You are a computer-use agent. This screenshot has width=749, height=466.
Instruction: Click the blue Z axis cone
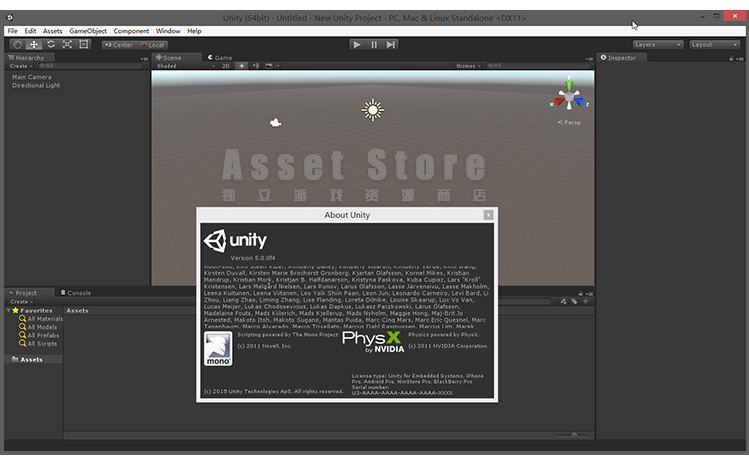coord(579,102)
